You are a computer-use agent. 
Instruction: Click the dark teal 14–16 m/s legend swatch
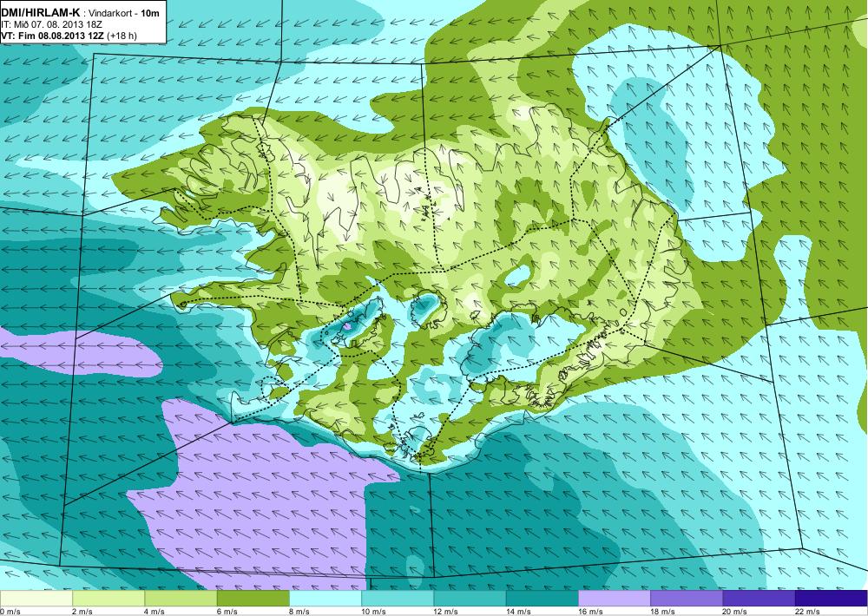pos(542,599)
